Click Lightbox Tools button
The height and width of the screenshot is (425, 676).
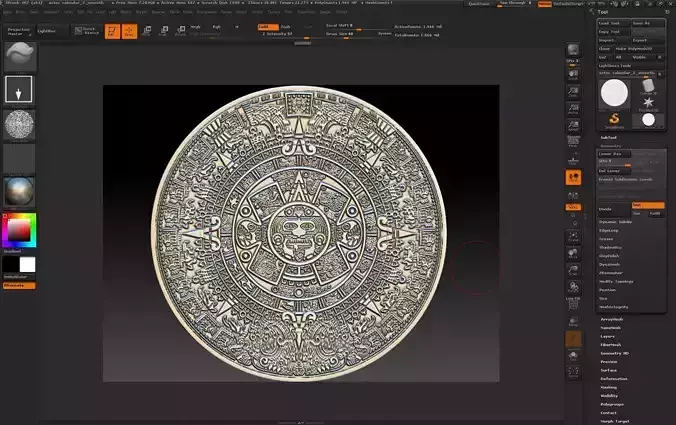(631, 66)
